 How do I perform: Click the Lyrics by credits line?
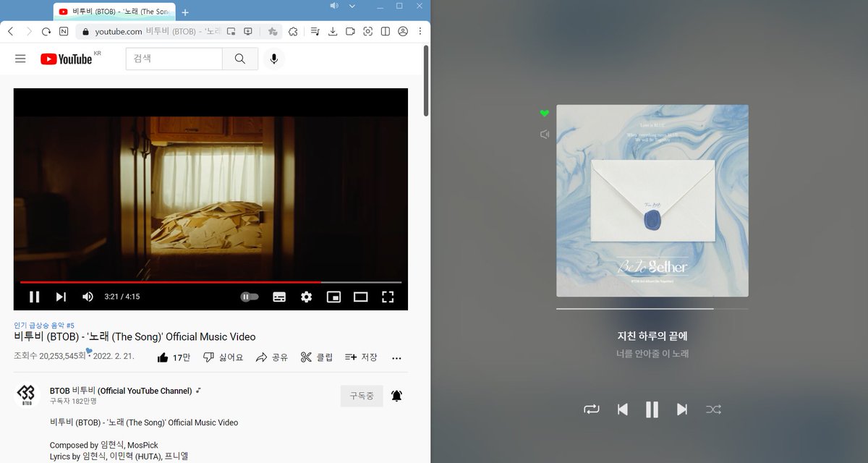119,456
